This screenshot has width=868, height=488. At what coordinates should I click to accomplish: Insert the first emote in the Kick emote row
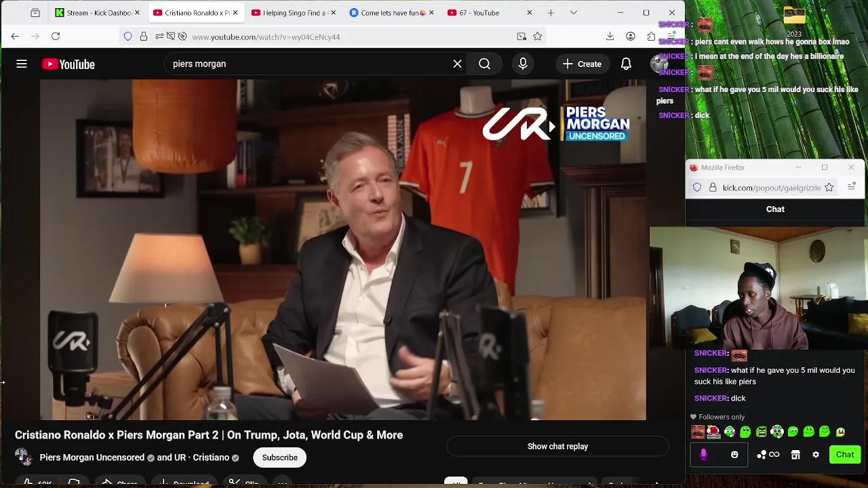click(x=698, y=432)
